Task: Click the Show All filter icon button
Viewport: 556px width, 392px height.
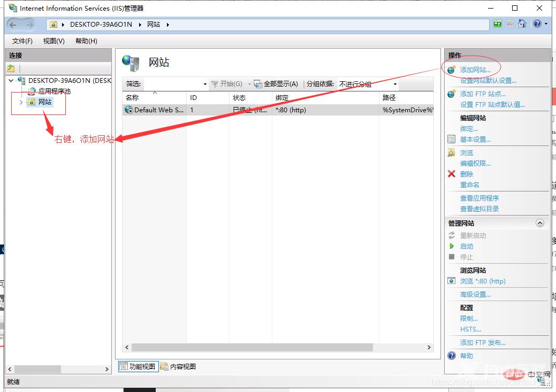Action: pyautogui.click(x=258, y=84)
